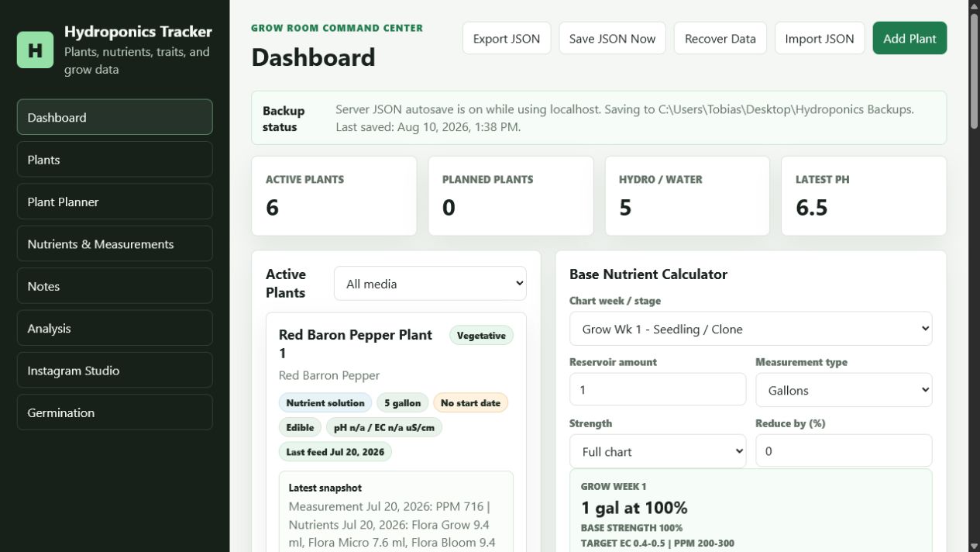The height and width of the screenshot is (552, 980).
Task: Open Instagram Studio in sidebar
Action: tap(115, 371)
